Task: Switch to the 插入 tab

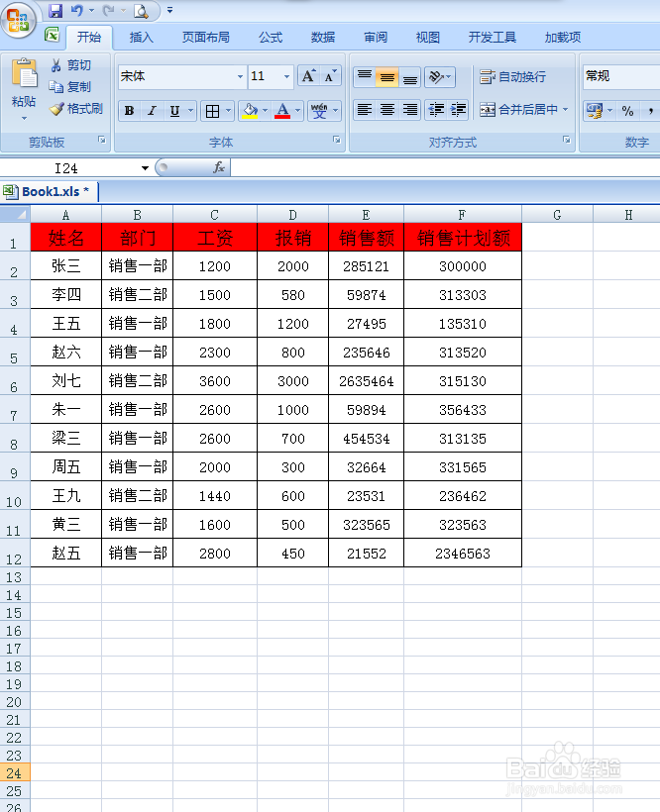Action: coord(142,38)
